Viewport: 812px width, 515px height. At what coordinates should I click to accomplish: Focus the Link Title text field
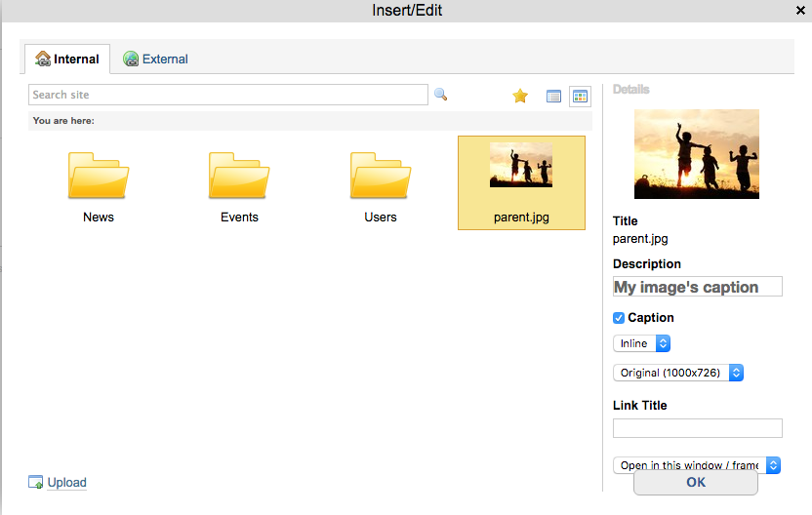697,428
